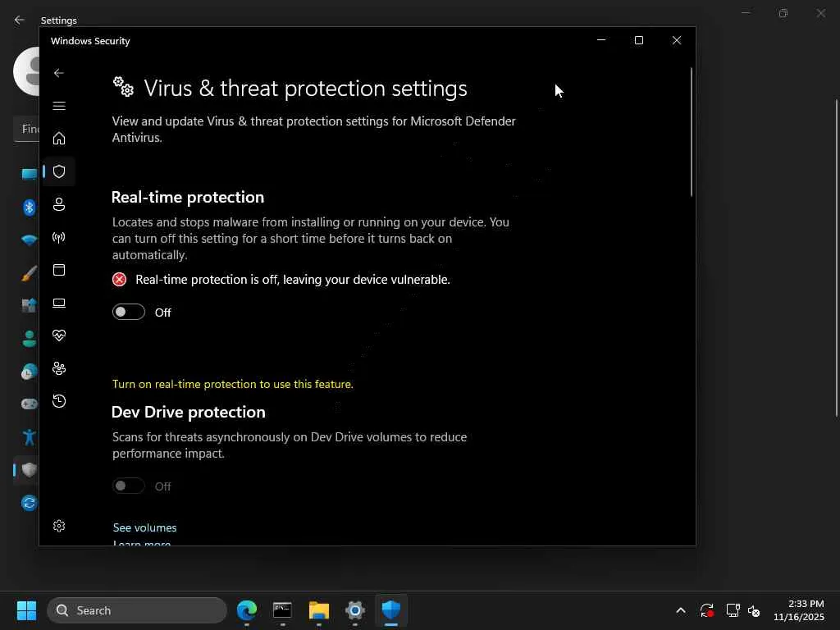
Task: Open Home in Windows Security sidebar
Action: coord(59,138)
